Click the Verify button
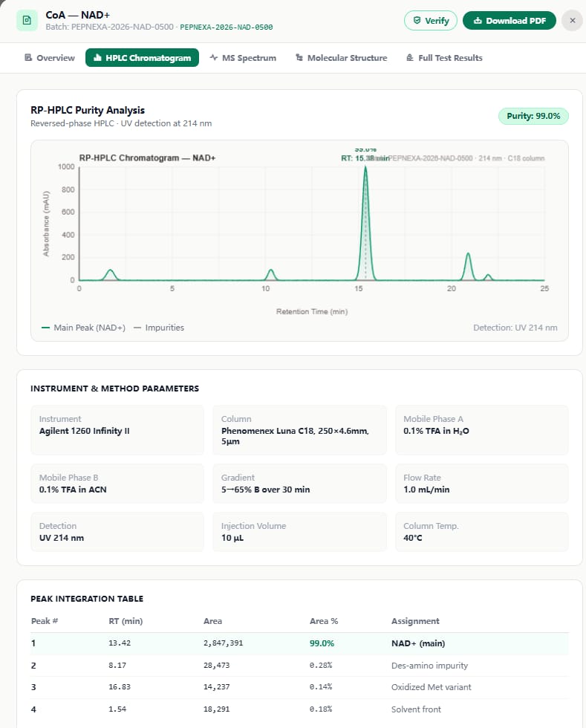 [x=431, y=21]
